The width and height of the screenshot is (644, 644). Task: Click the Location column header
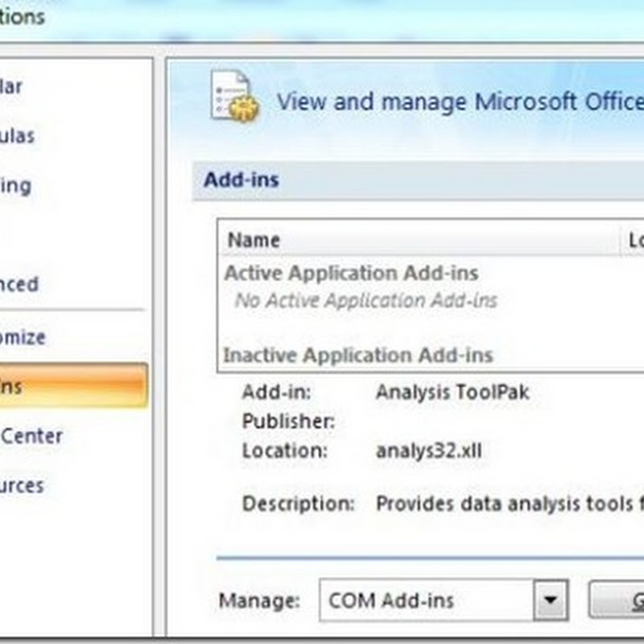click(x=634, y=239)
